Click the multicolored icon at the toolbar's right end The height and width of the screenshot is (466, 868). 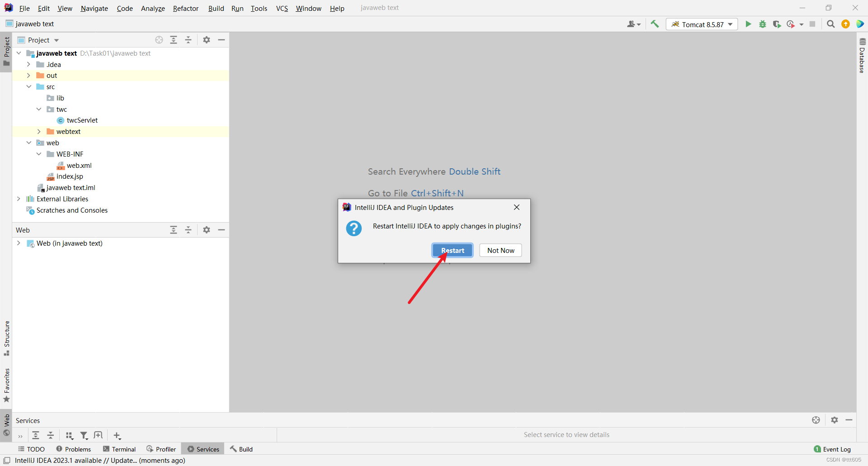click(x=860, y=24)
